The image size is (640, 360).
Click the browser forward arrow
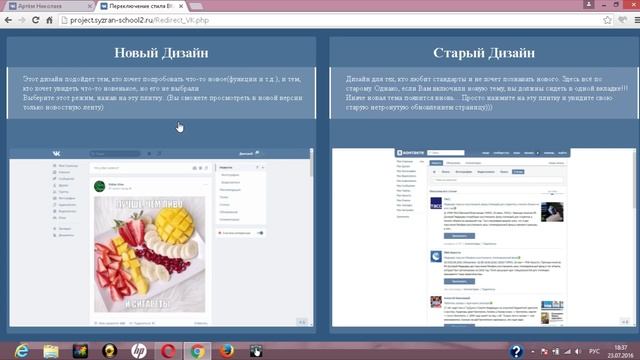[x=22, y=20]
